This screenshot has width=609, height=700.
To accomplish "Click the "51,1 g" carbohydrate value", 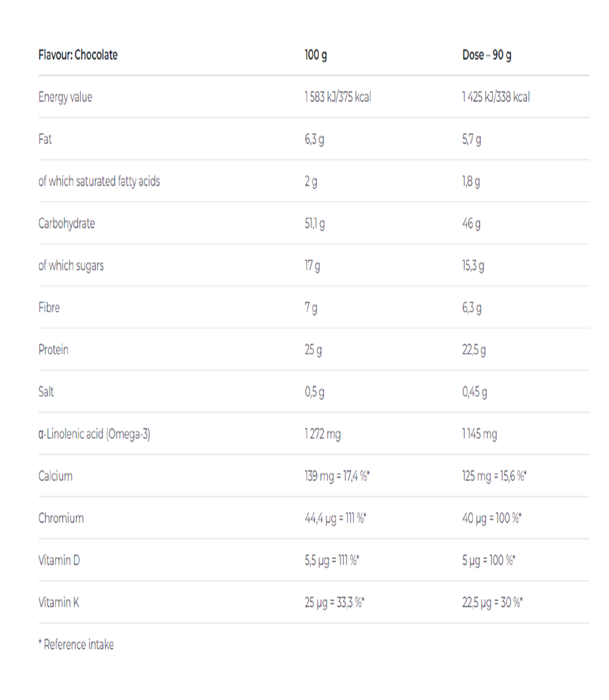I will 314,224.
